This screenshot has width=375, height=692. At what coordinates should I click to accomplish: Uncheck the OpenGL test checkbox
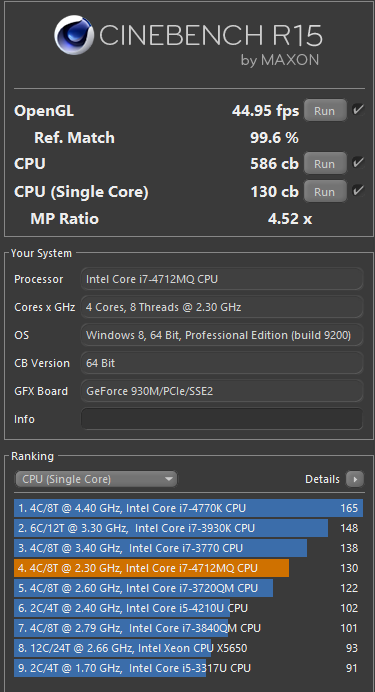(x=358, y=110)
